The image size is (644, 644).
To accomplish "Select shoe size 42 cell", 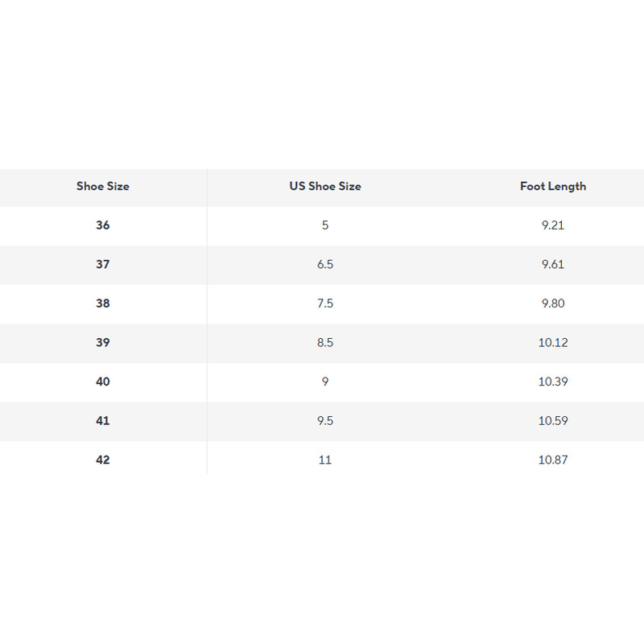I will pos(103,460).
